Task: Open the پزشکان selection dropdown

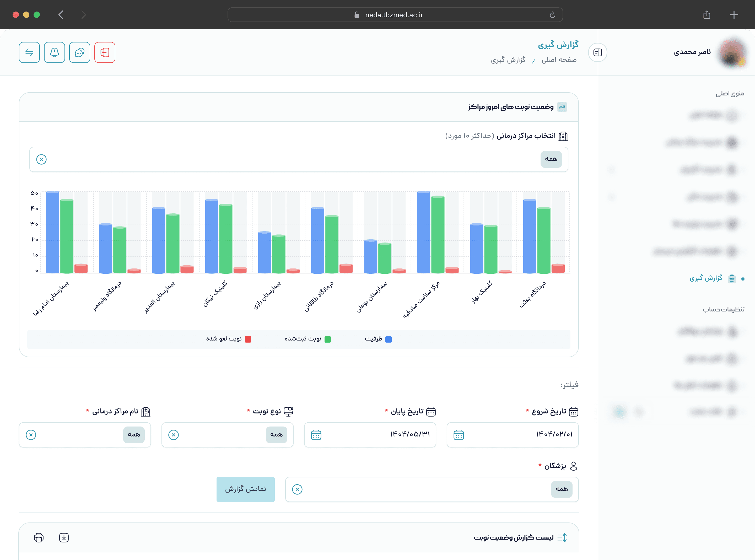Action: coord(432,489)
